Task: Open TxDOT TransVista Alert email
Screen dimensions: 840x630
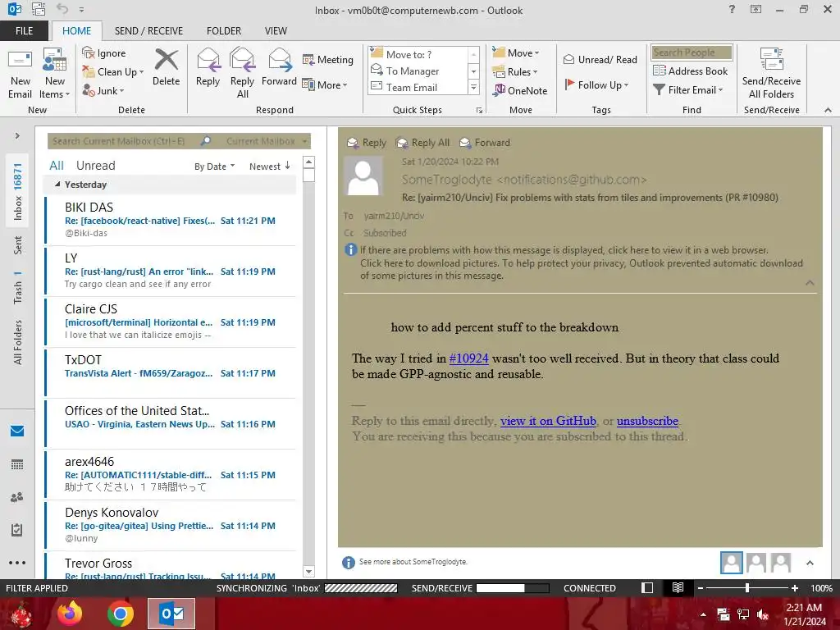Action: (x=171, y=372)
